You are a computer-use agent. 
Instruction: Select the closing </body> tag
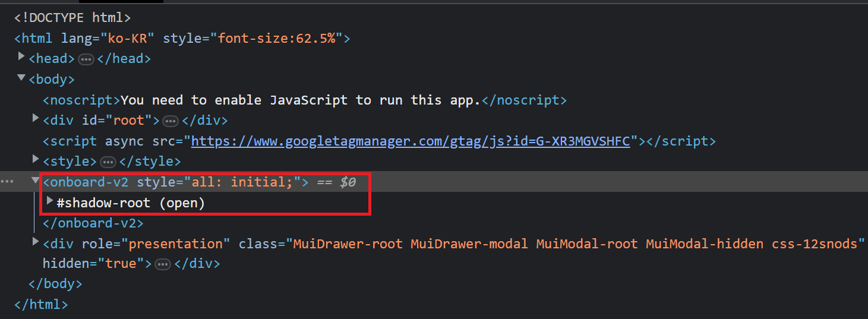coord(55,284)
